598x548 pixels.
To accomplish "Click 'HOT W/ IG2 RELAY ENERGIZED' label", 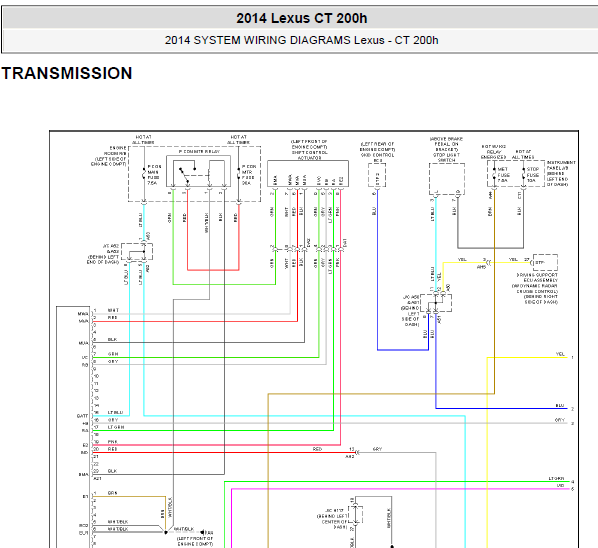I will [494, 152].
